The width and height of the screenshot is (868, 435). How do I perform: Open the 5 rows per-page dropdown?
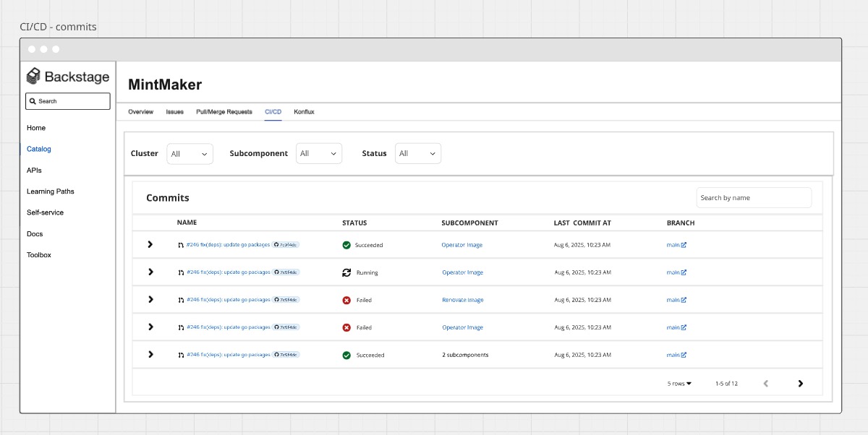[x=679, y=384]
